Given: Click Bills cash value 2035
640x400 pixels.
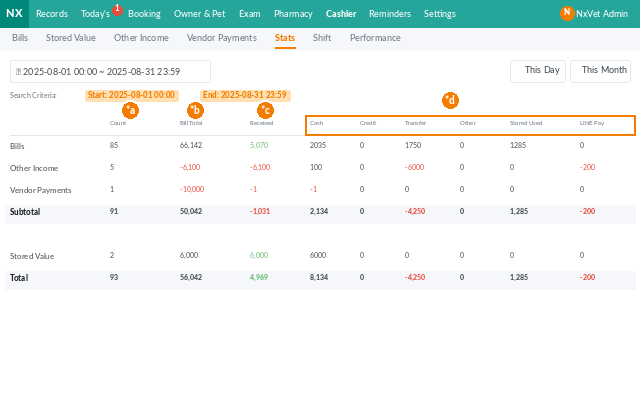Looking at the screenshot, I should (x=318, y=145).
